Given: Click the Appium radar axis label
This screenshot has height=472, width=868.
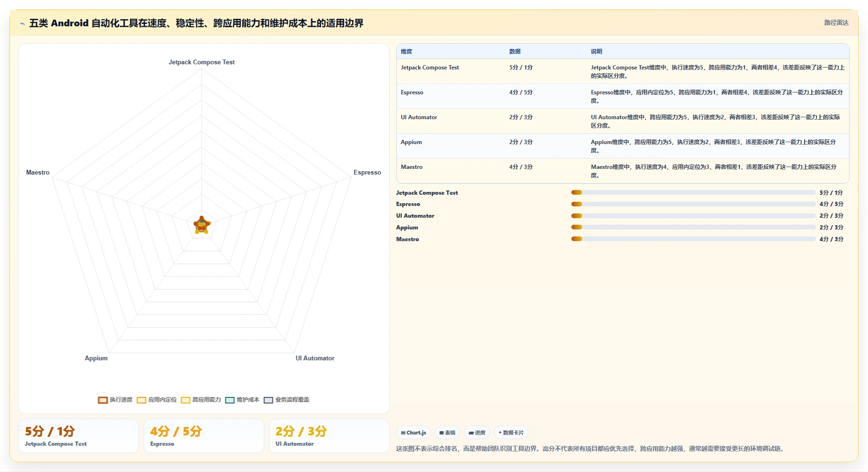Looking at the screenshot, I should tap(96, 358).
